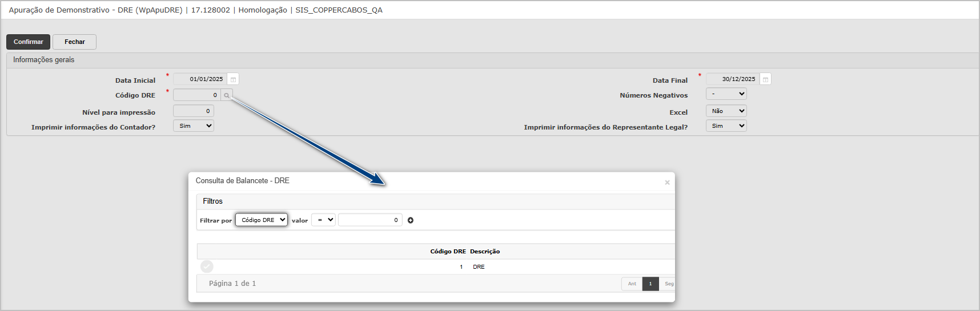Click the Nível para impressão field
Image resolution: width=980 pixels, height=311 pixels.
[193, 111]
